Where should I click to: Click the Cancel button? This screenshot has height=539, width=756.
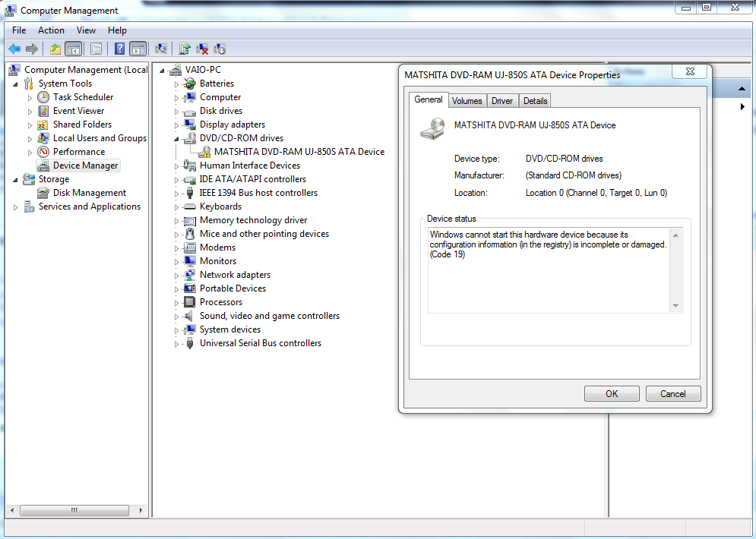pyautogui.click(x=672, y=394)
